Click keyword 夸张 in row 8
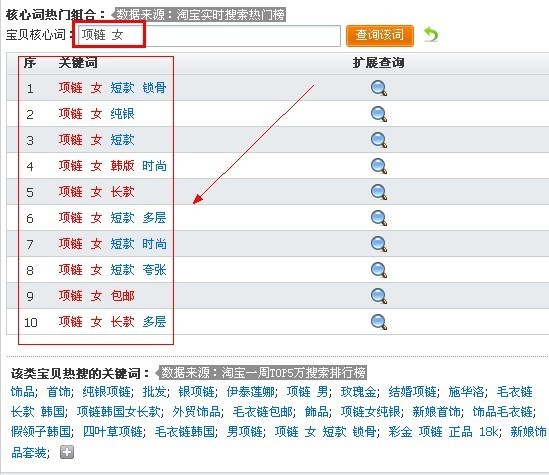This screenshot has height=475, width=549. (x=154, y=270)
